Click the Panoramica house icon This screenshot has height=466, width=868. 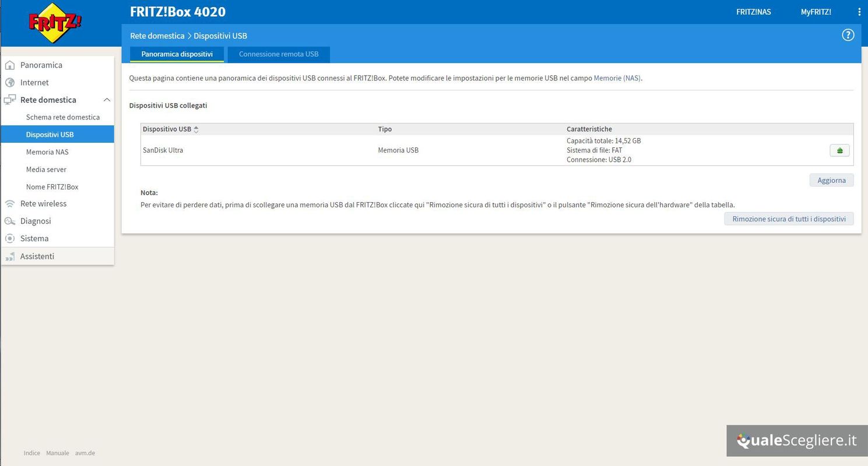pos(10,65)
